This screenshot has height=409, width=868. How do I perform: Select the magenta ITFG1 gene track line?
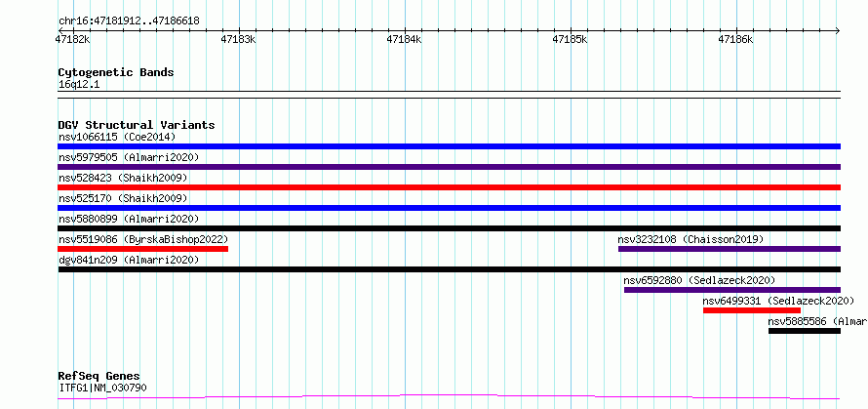tap(449, 397)
